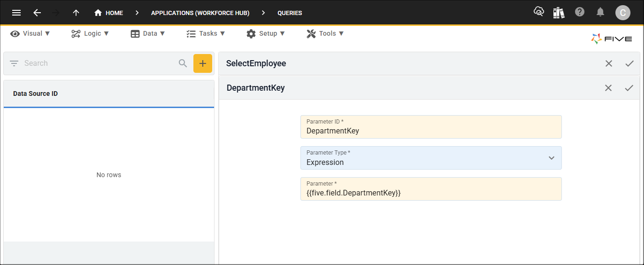This screenshot has height=265, width=644.
Task: Click the magnifier search icon
Action: [x=183, y=63]
